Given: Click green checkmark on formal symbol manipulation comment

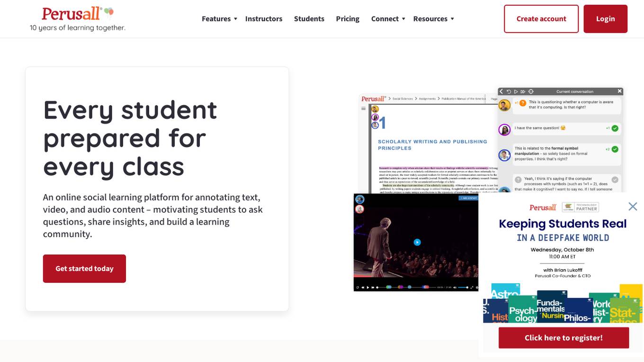Looking at the screenshot, I should coord(615,149).
